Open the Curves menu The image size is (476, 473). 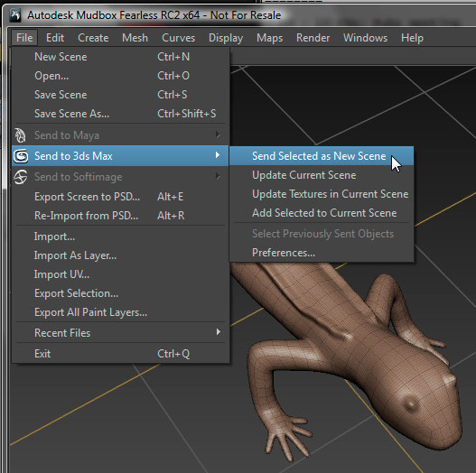[x=179, y=38]
